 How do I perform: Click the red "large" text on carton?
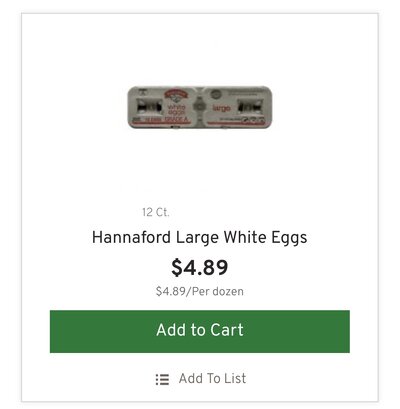pos(222,108)
